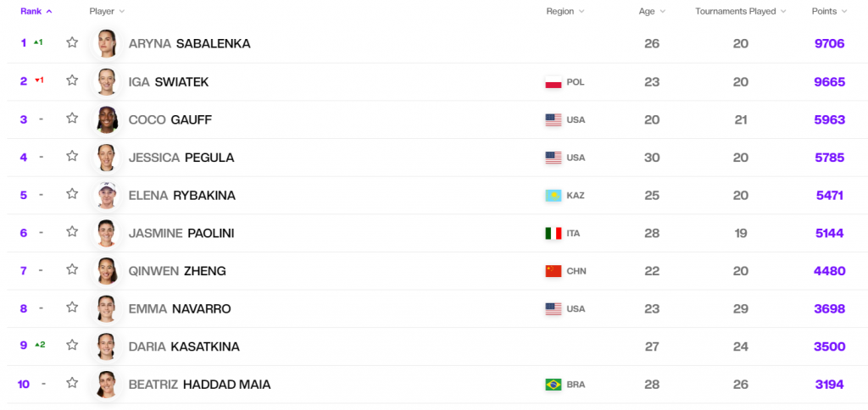Star Coco Gauff as a favorite
Screen dimensions: 868x410
pos(72,119)
